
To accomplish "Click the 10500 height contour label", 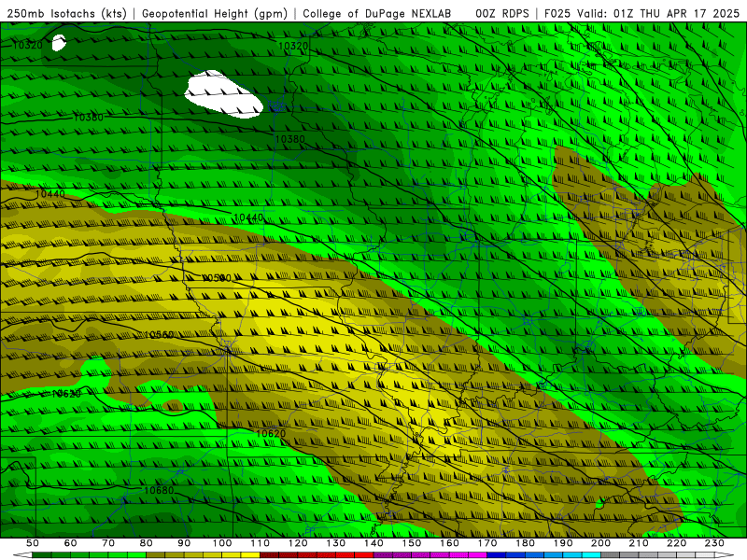I will point(217,278).
